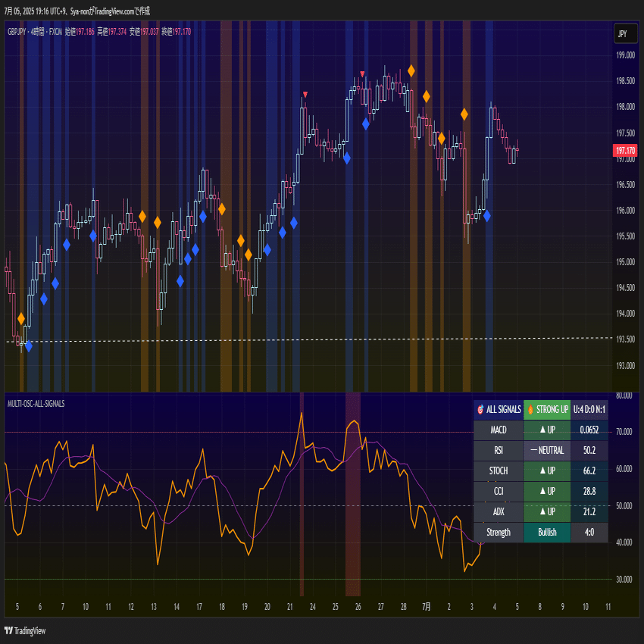644x644 pixels.
Task: Expand the ALL SIGNALS panel header
Action: coord(500,409)
